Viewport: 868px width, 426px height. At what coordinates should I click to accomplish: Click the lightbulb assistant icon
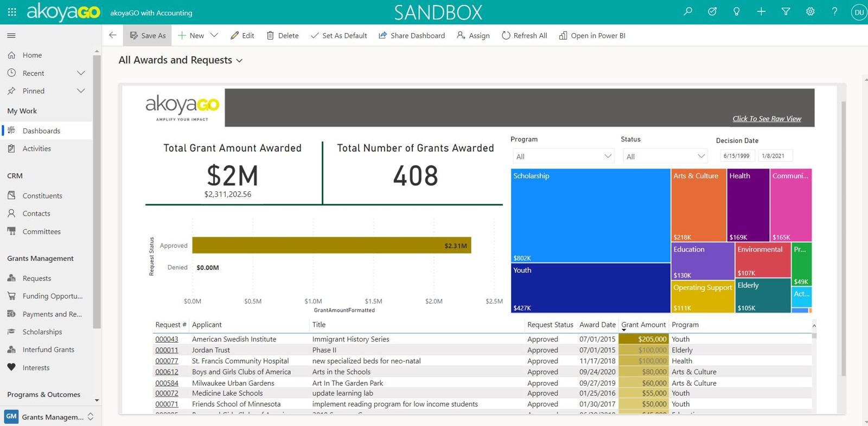coord(737,11)
